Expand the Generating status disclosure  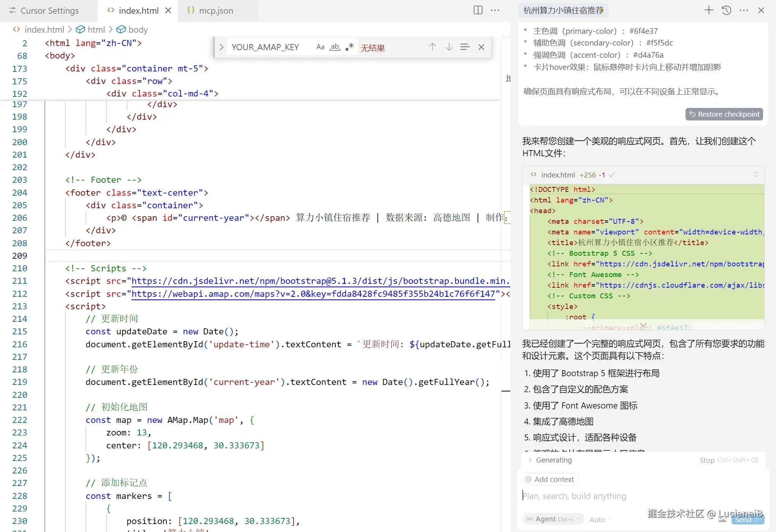[530, 460]
